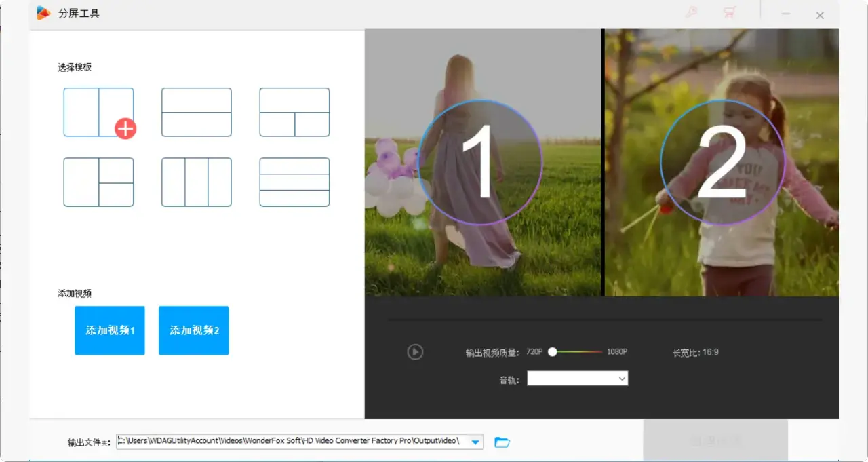Click the app logo in title bar
The image size is (868, 462).
click(43, 14)
